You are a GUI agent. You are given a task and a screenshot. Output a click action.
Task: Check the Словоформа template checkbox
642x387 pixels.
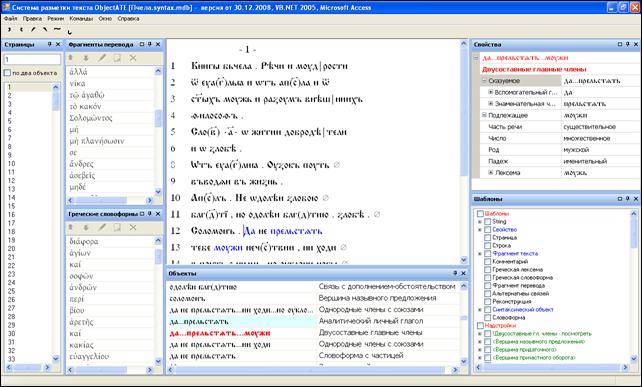(x=487, y=317)
